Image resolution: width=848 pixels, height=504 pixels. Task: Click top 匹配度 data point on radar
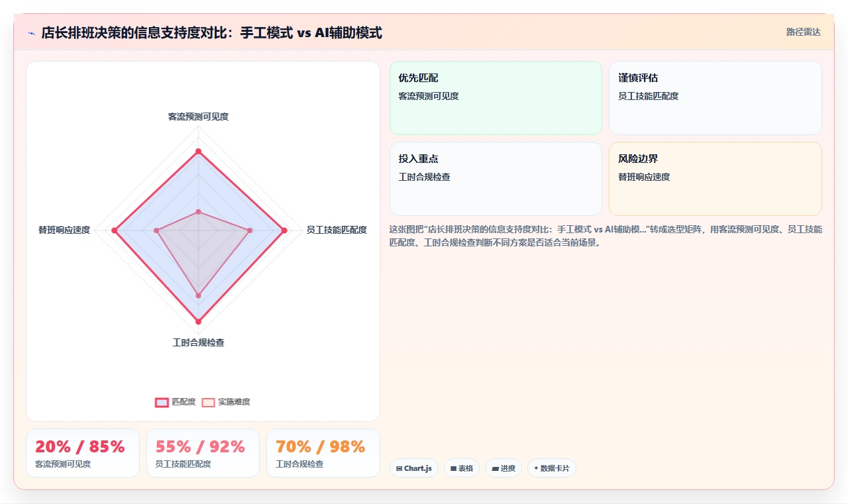tap(198, 152)
